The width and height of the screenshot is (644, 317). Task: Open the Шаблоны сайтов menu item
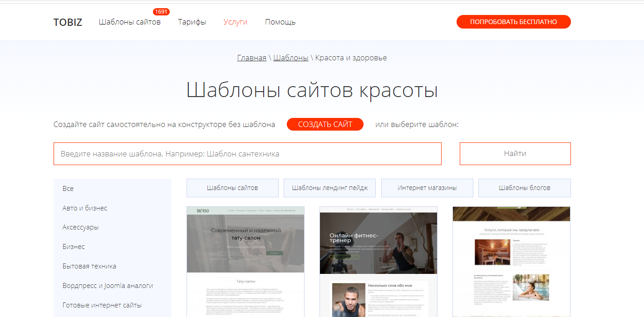(129, 22)
